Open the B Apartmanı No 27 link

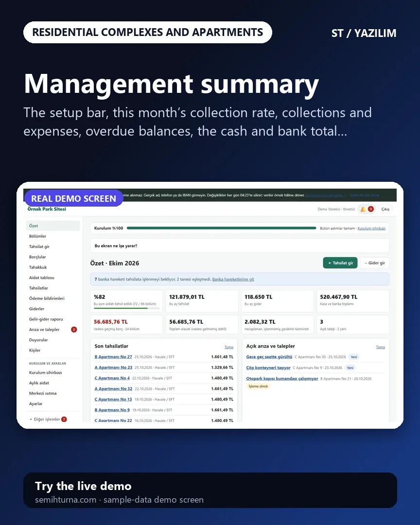coord(113,357)
